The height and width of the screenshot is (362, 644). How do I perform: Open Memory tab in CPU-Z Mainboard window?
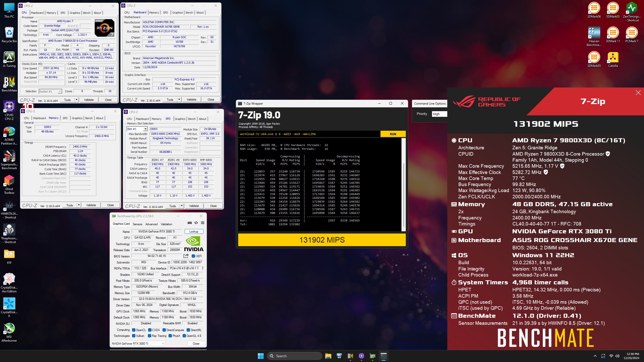click(154, 13)
